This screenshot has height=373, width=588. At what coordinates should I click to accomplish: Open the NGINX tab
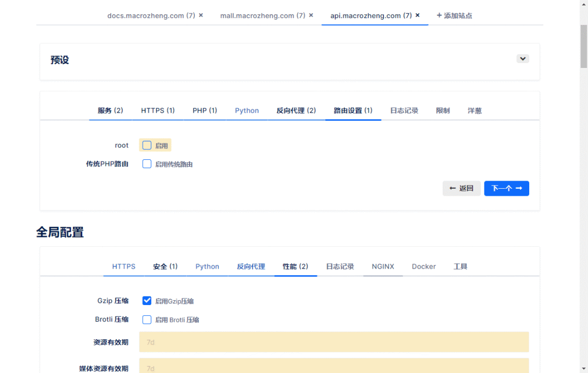click(x=383, y=266)
